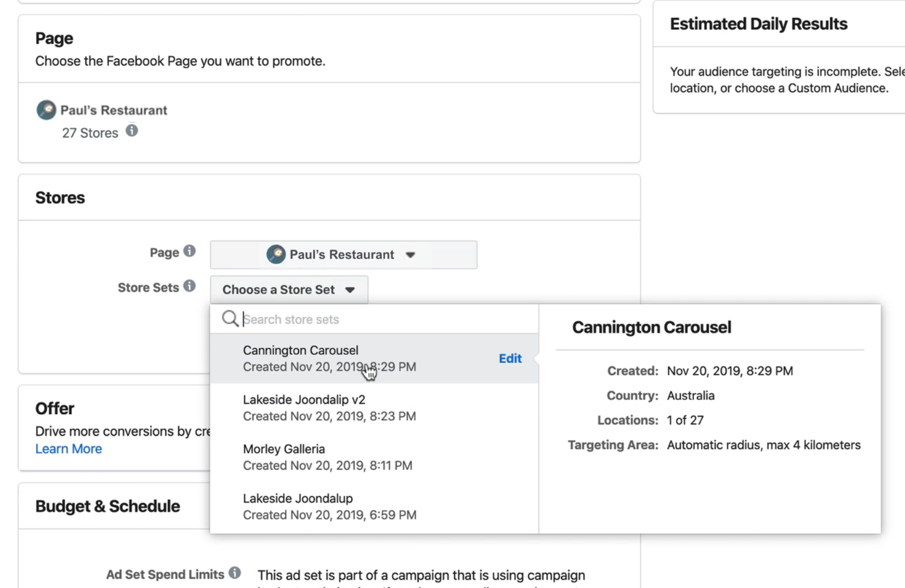Click the Store Sets info icon
Viewport: 905px width, 588px height.
[189, 286]
